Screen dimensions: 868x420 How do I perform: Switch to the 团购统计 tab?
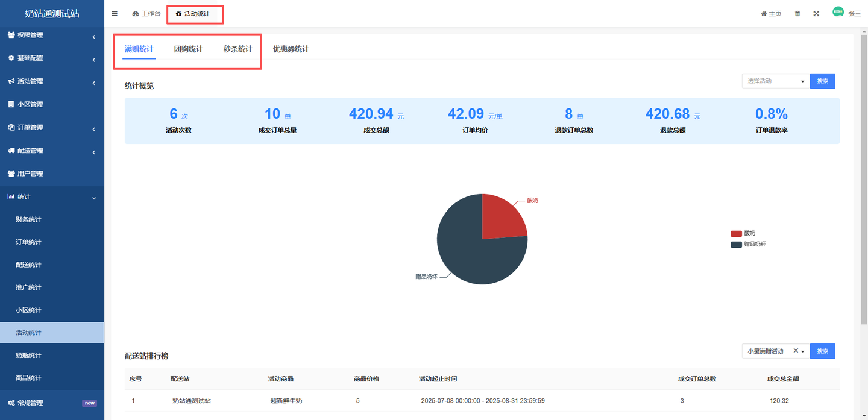188,49
